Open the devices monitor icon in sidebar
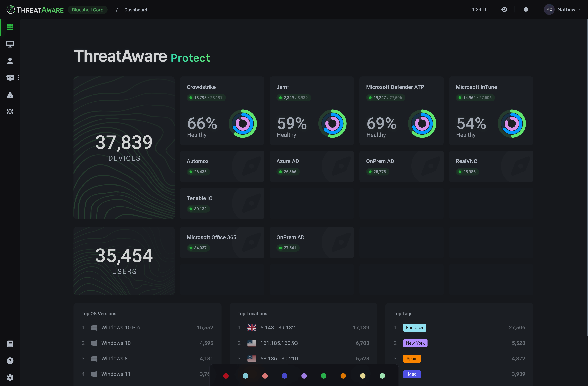 (10, 44)
